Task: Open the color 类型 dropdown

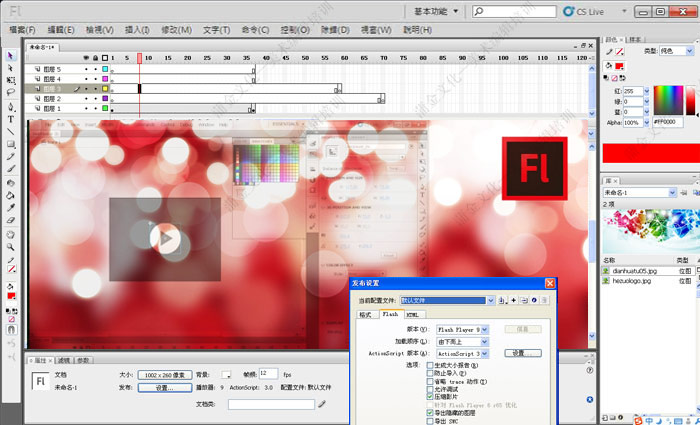Action: pyautogui.click(x=689, y=51)
